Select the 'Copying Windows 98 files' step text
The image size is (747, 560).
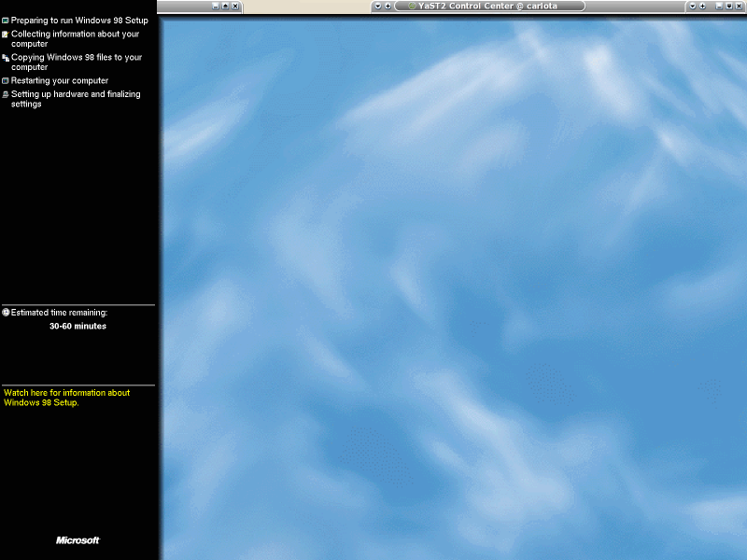pos(77,62)
